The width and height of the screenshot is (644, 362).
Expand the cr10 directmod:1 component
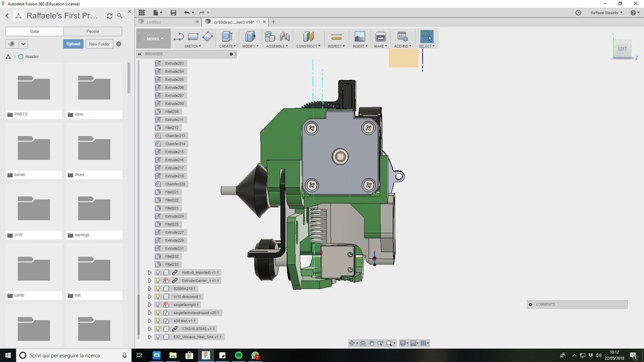(x=150, y=297)
